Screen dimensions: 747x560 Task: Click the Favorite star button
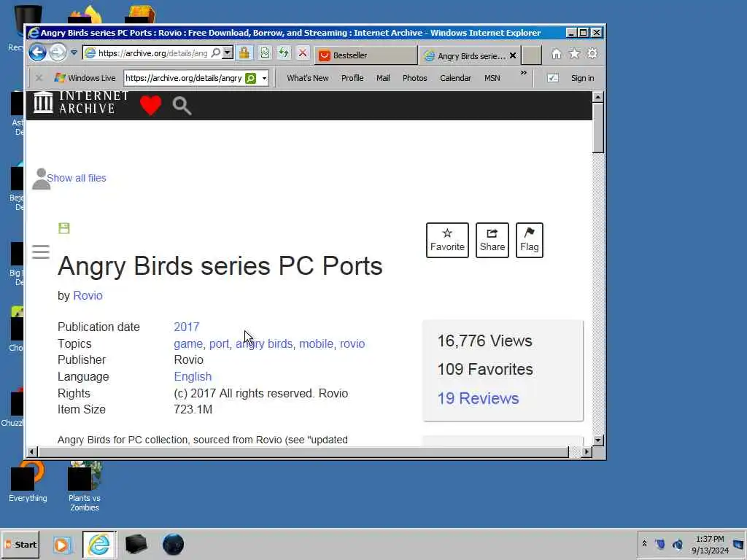(447, 240)
